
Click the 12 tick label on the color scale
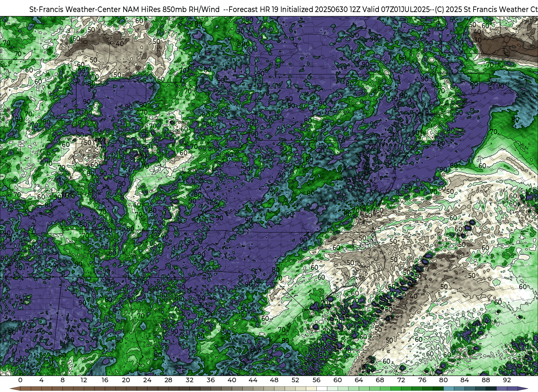pyautogui.click(x=84, y=380)
